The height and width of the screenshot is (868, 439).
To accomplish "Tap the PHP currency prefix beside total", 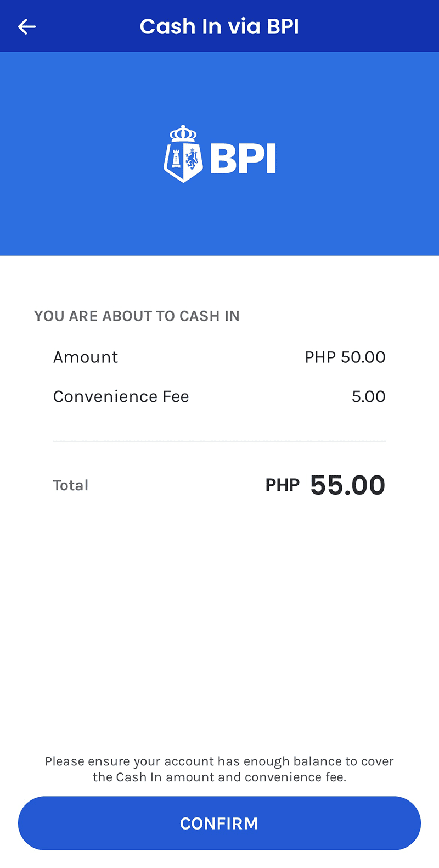I will [x=283, y=485].
